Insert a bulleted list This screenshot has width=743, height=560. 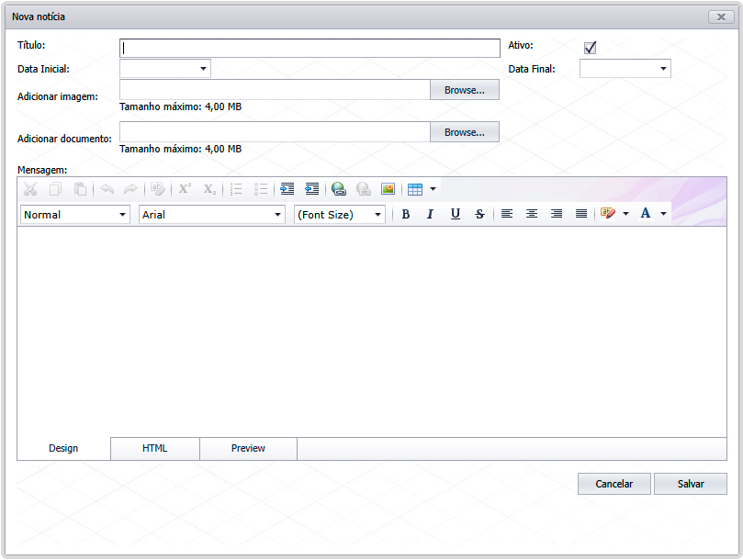click(261, 189)
